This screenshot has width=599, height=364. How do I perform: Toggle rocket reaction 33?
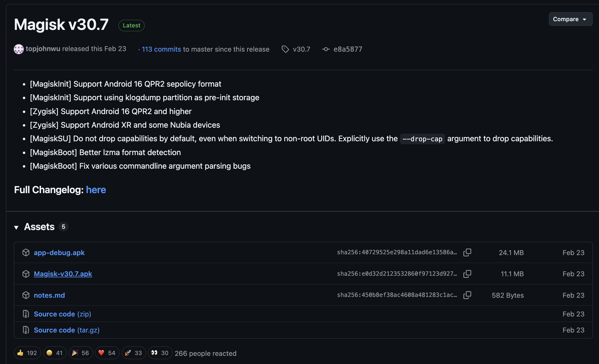(134, 353)
